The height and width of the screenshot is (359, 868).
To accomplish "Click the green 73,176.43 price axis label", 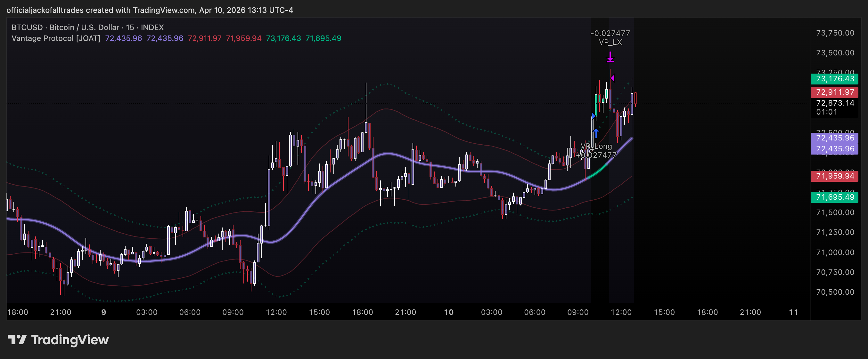I will click(834, 79).
